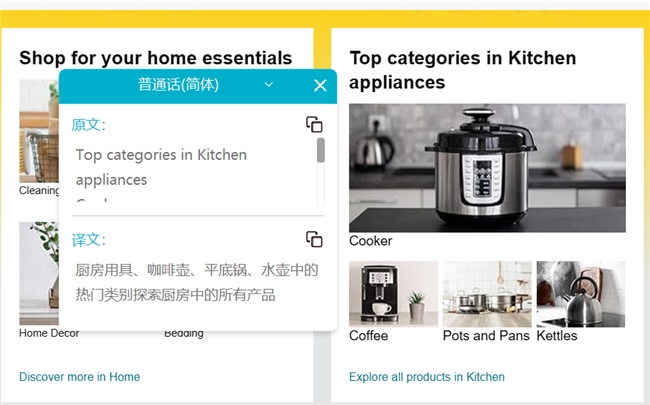
Task: Copy the original text (原文) with copy icon
Action: pyautogui.click(x=314, y=124)
